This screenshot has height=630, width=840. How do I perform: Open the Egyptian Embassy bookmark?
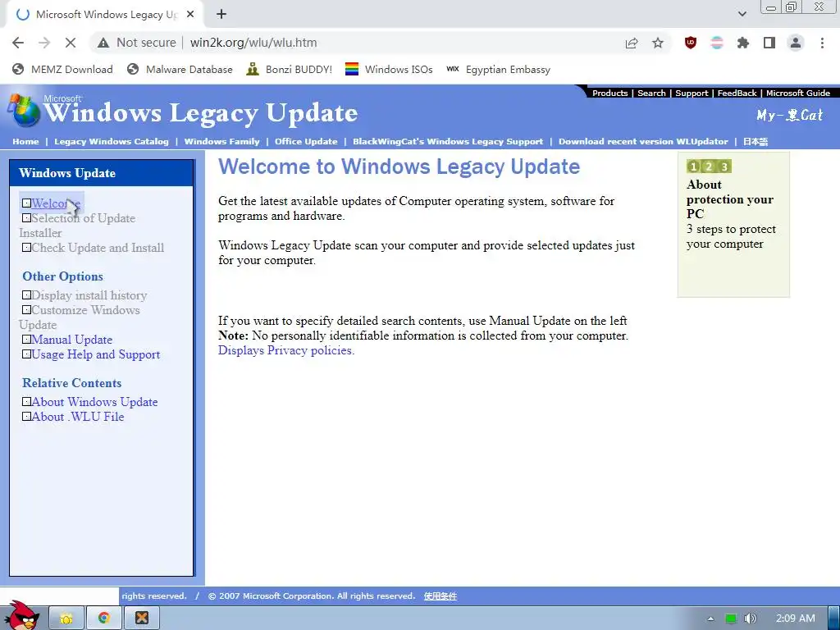pos(498,69)
